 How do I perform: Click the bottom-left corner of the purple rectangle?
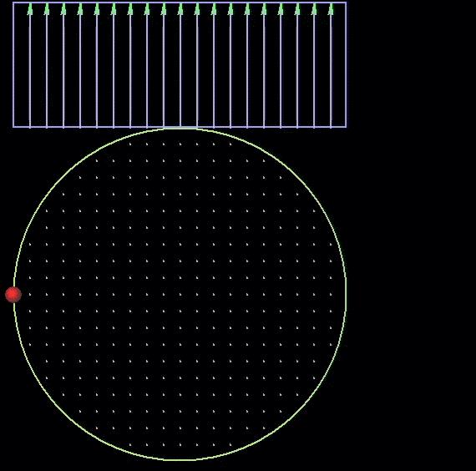coord(13,127)
